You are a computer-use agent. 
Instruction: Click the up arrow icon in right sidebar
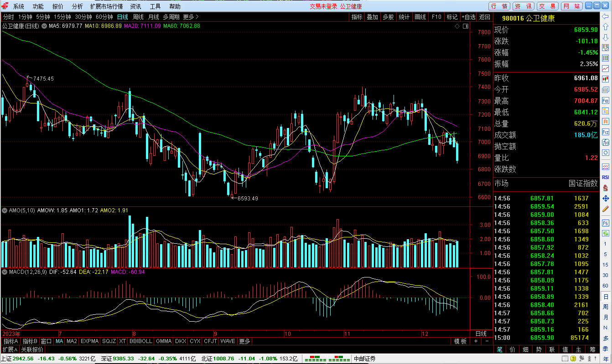coord(606,27)
